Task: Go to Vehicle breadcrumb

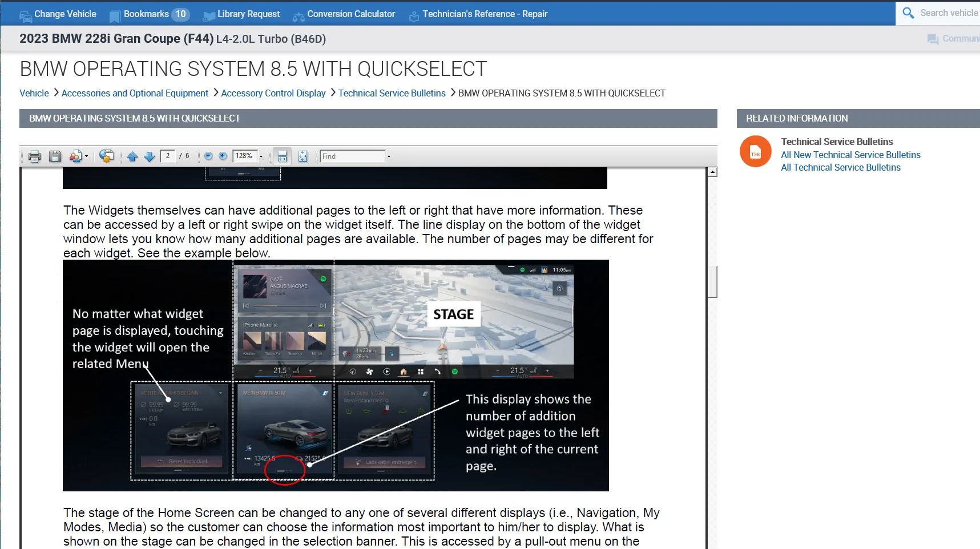Action: click(x=34, y=93)
